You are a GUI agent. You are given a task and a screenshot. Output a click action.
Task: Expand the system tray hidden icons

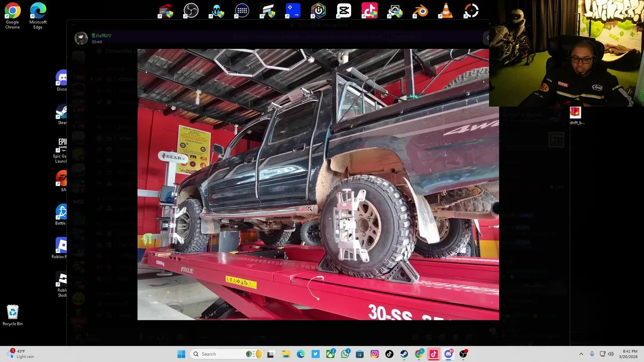click(x=581, y=354)
